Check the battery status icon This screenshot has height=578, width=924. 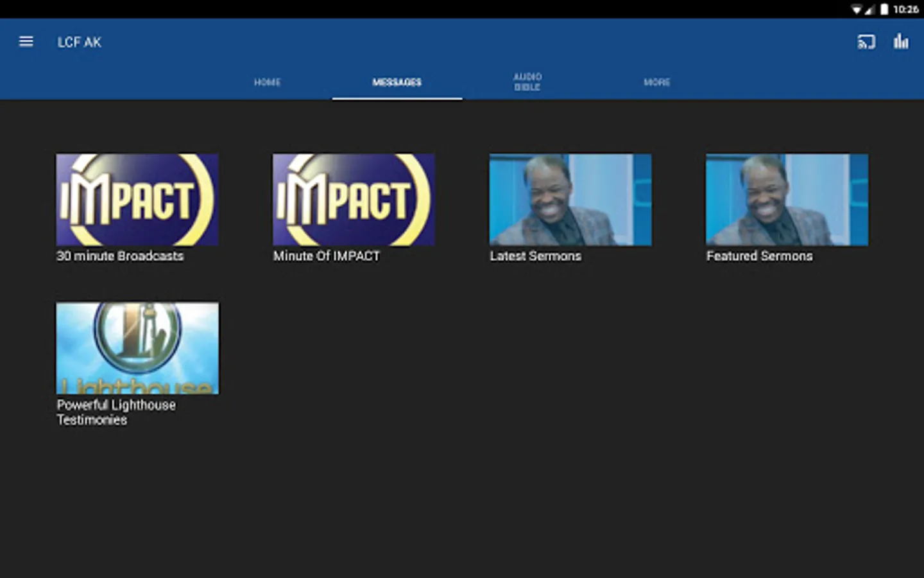click(884, 9)
